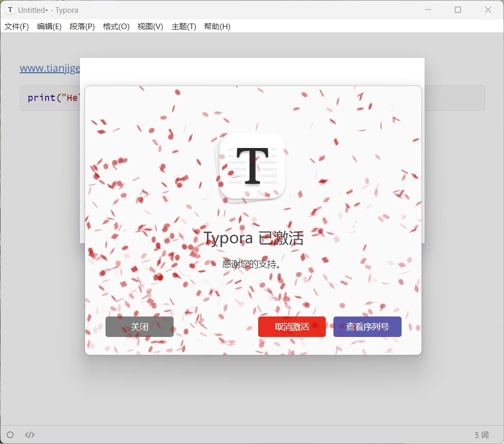The width and height of the screenshot is (504, 444).
Task: Maximize the Typora window
Action: tap(458, 10)
